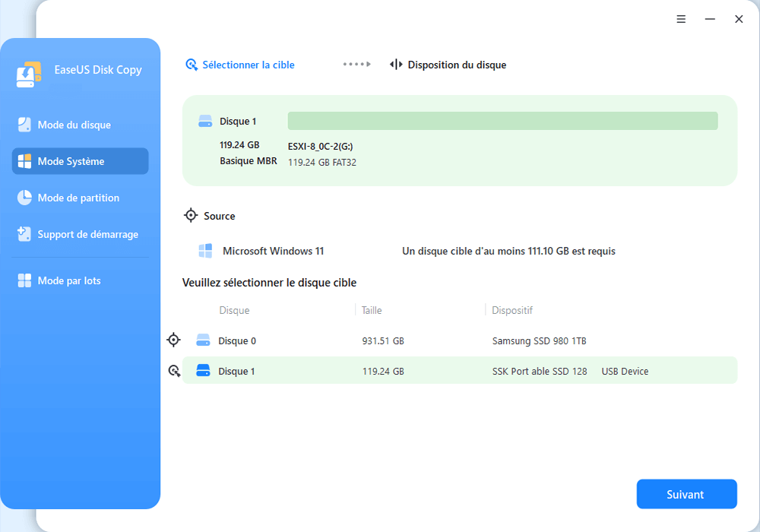The height and width of the screenshot is (532, 760).
Task: Select Mode Système in the sidebar
Action: (x=80, y=161)
